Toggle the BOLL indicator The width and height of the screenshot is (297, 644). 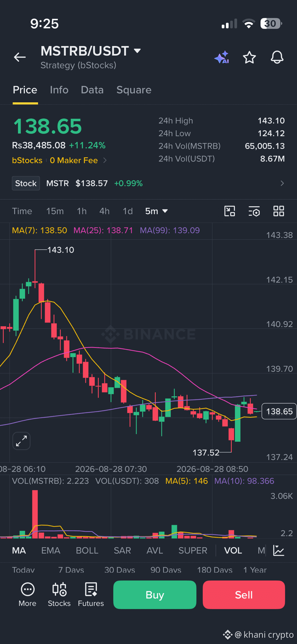(x=87, y=551)
